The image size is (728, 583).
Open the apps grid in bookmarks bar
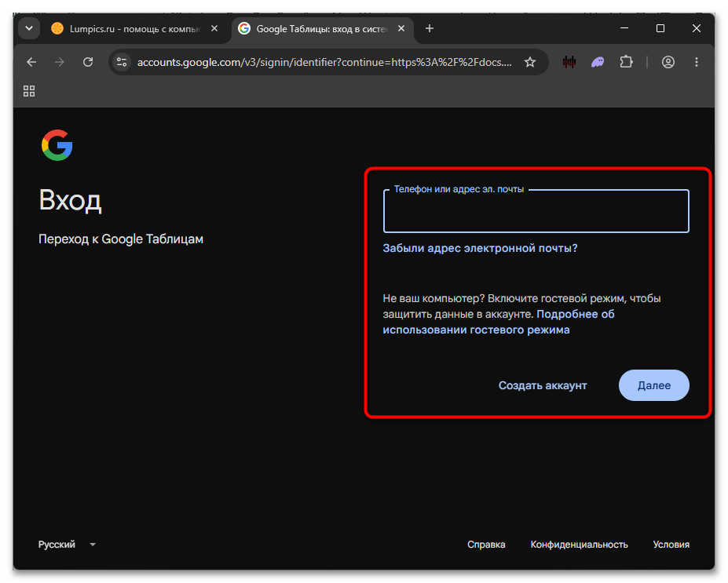point(29,91)
